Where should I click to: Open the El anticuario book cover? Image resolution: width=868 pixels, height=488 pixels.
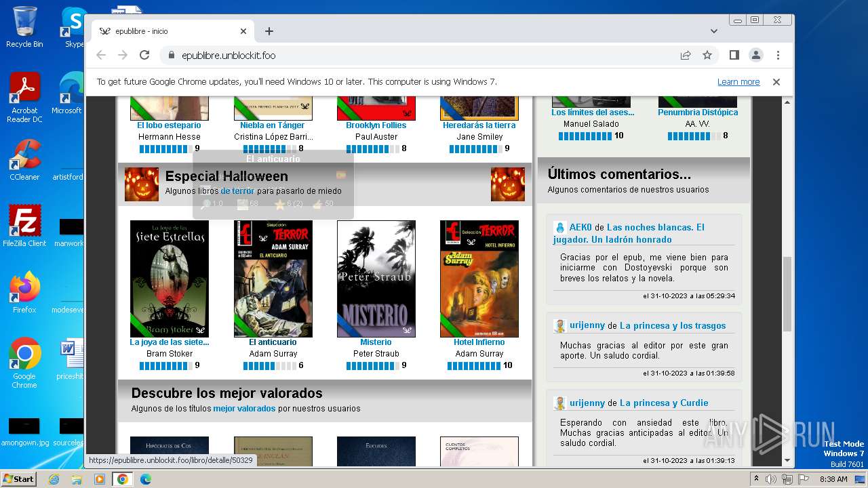pos(273,279)
